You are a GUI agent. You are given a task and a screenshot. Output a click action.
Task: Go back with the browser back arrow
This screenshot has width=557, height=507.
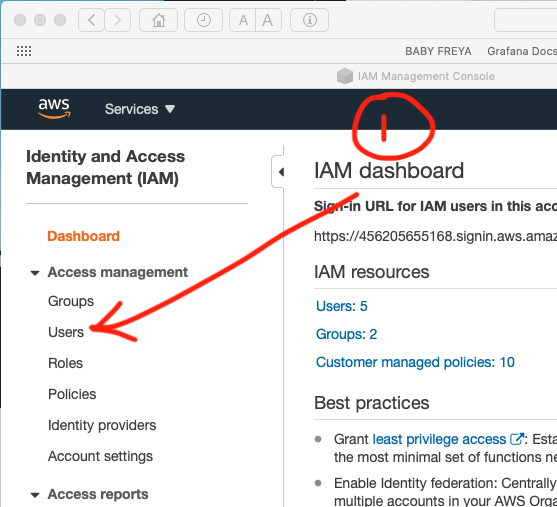(91, 20)
